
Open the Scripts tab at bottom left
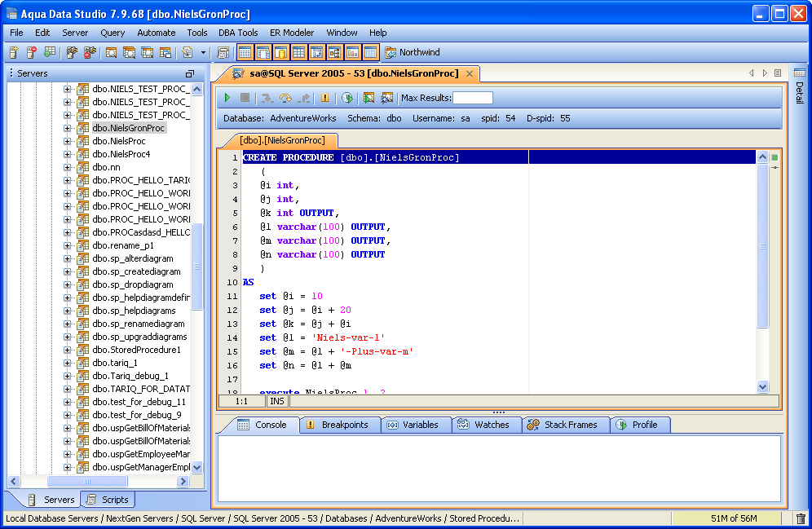coord(108,500)
